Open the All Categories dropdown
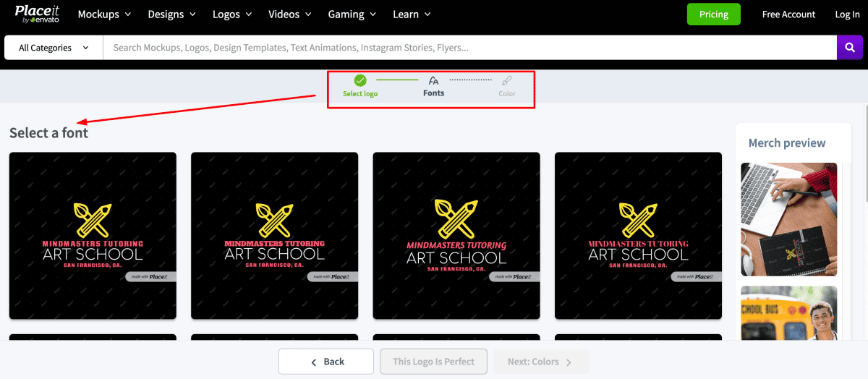 tap(54, 48)
